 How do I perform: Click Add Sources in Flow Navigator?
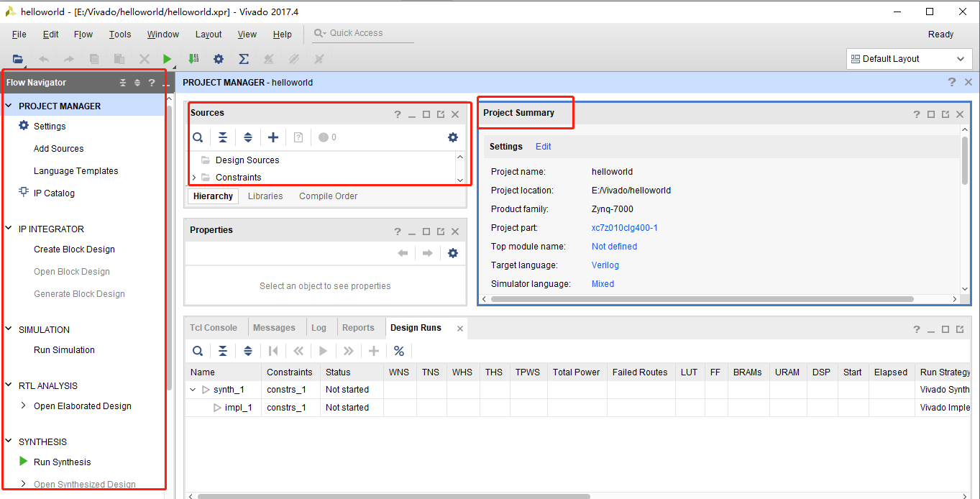pyautogui.click(x=58, y=149)
